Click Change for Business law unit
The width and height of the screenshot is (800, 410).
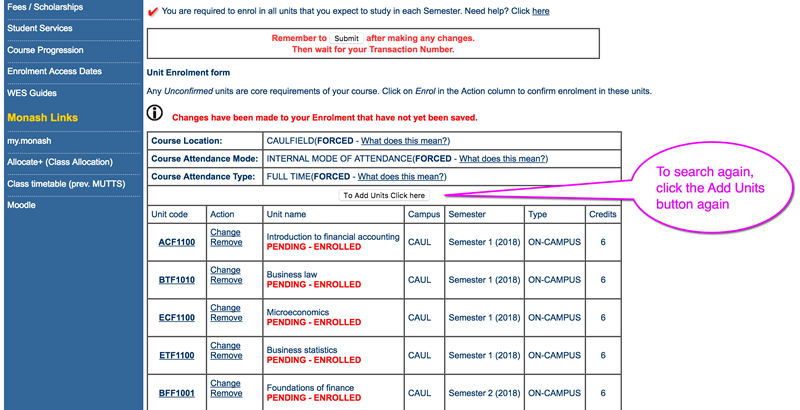225,270
